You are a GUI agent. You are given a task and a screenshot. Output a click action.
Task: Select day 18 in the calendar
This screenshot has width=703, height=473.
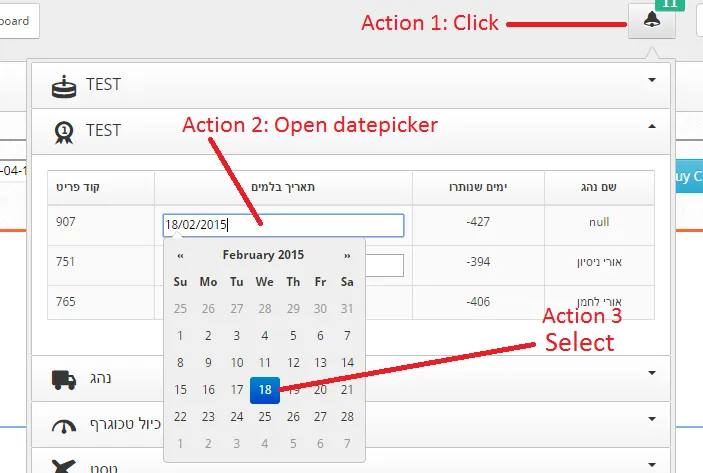[264, 390]
